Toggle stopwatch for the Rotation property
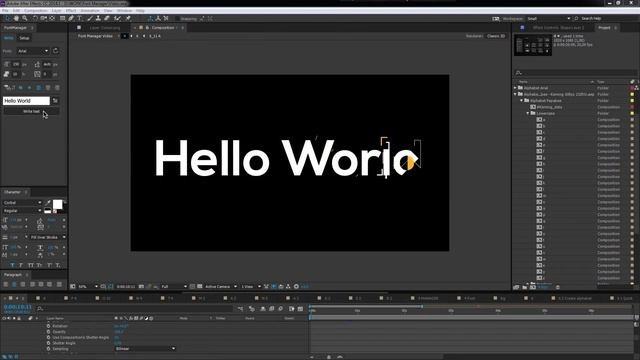This screenshot has height=360, width=640. pos(49,326)
